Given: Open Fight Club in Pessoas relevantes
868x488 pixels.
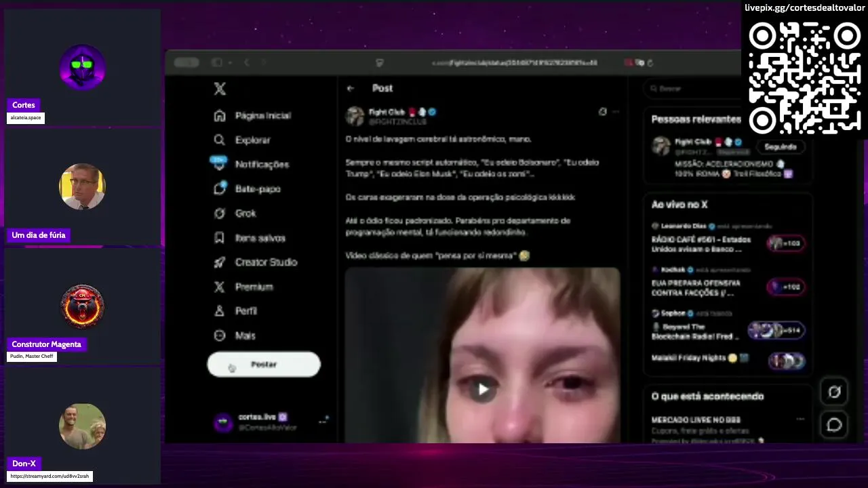Looking at the screenshot, I should click(692, 142).
